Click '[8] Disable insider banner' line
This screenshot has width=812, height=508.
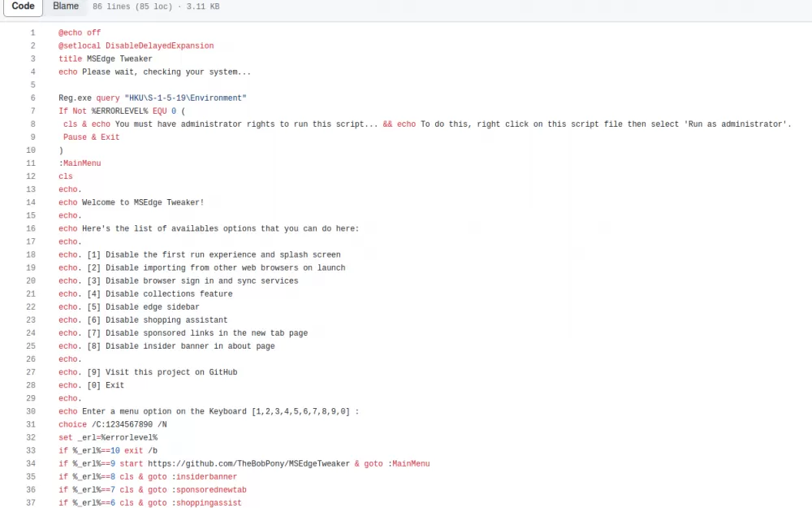coord(166,345)
